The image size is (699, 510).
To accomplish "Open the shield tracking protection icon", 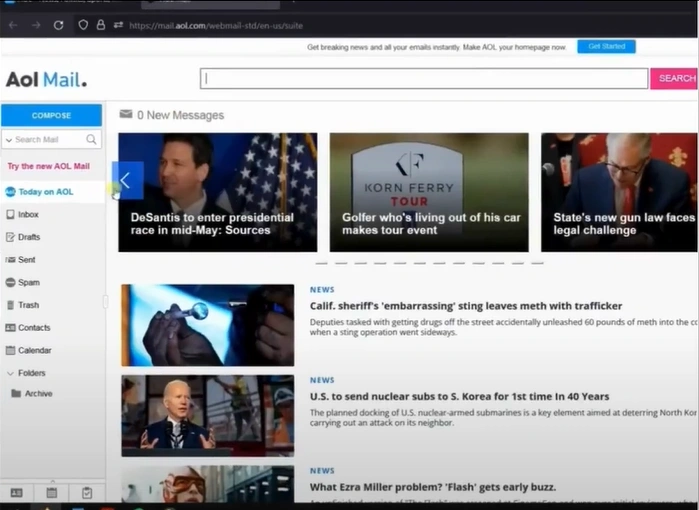I will [x=83, y=25].
